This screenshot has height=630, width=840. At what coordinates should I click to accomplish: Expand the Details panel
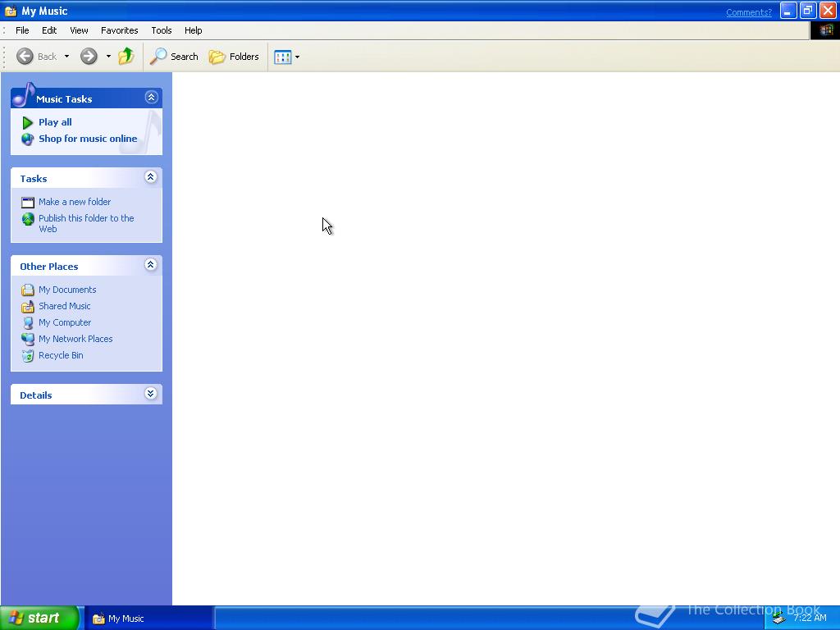coord(151,394)
